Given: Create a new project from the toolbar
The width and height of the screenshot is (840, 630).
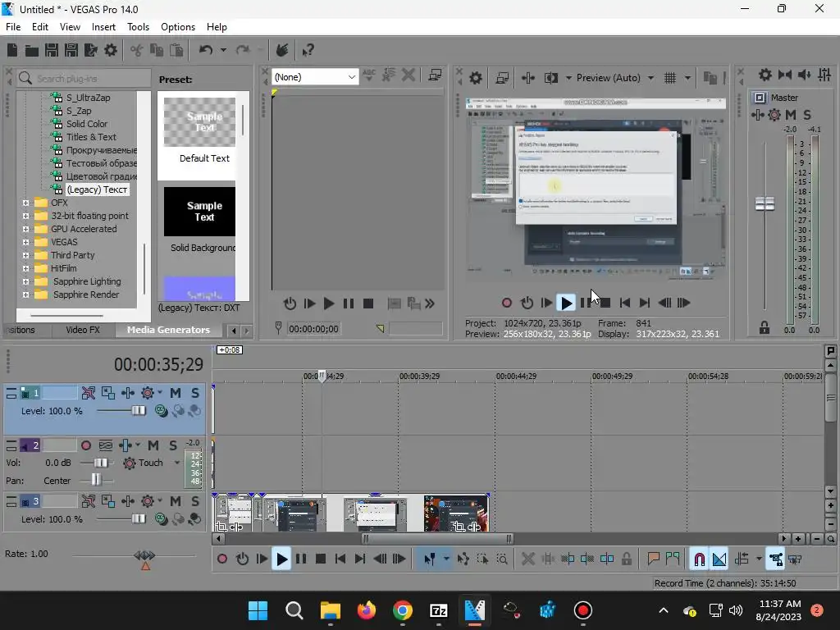Looking at the screenshot, I should point(12,50).
